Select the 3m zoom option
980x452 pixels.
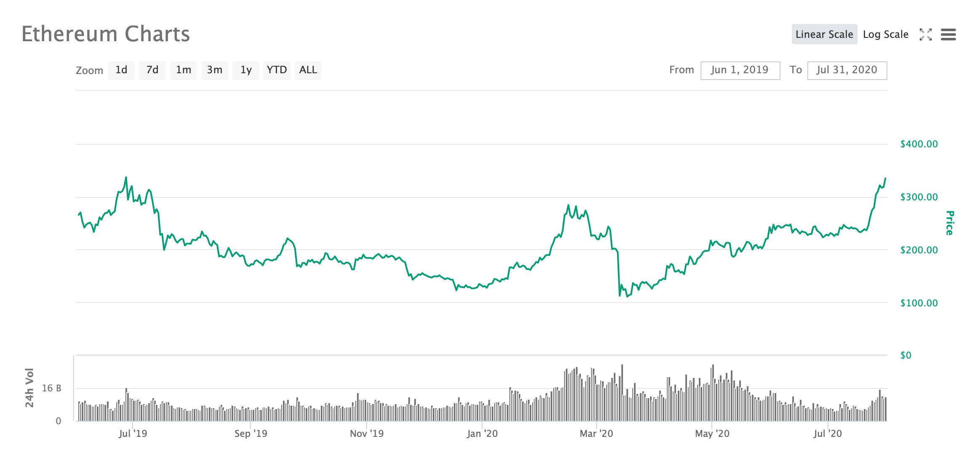click(215, 70)
